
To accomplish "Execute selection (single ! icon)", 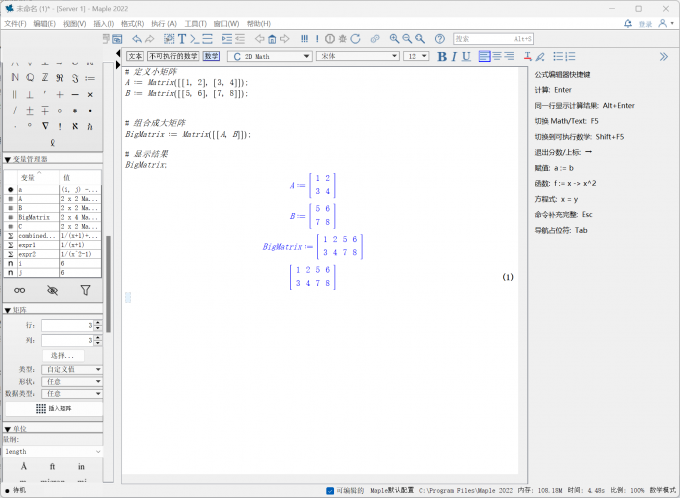I will point(317,39).
